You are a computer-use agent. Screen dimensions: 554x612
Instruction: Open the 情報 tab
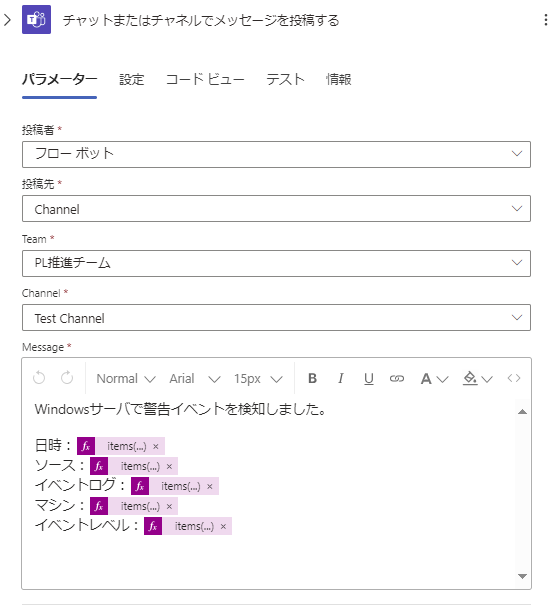(x=338, y=79)
